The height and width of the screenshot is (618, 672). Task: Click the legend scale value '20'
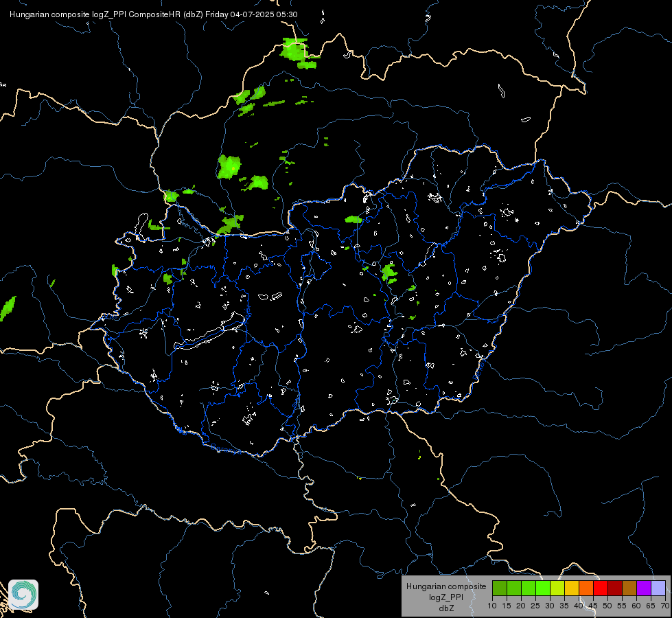coord(521,606)
